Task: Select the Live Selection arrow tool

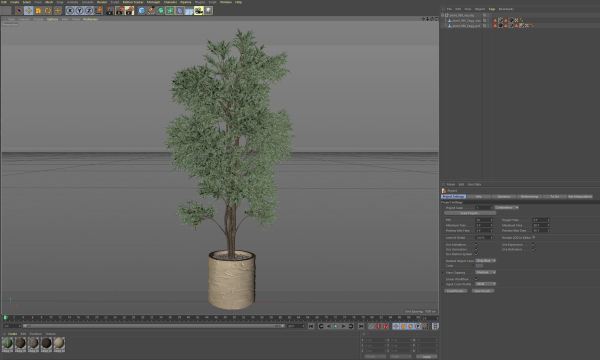Action: tap(19, 11)
